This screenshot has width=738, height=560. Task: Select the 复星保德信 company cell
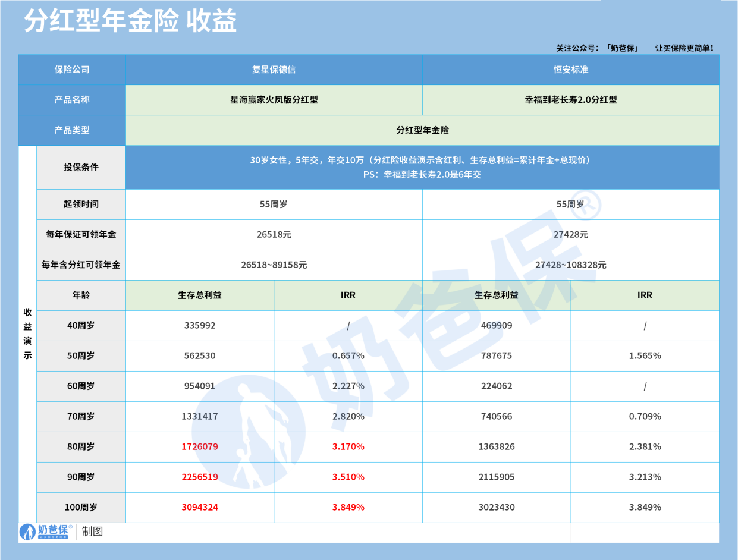click(x=273, y=70)
